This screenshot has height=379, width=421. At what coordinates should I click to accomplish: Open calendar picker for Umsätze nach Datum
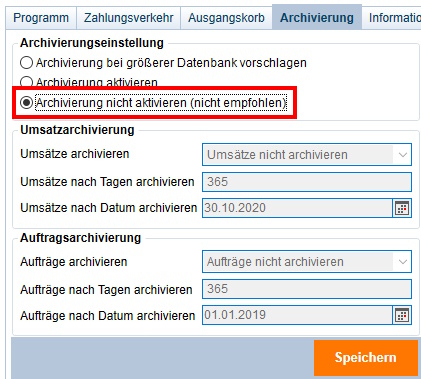pos(402,208)
